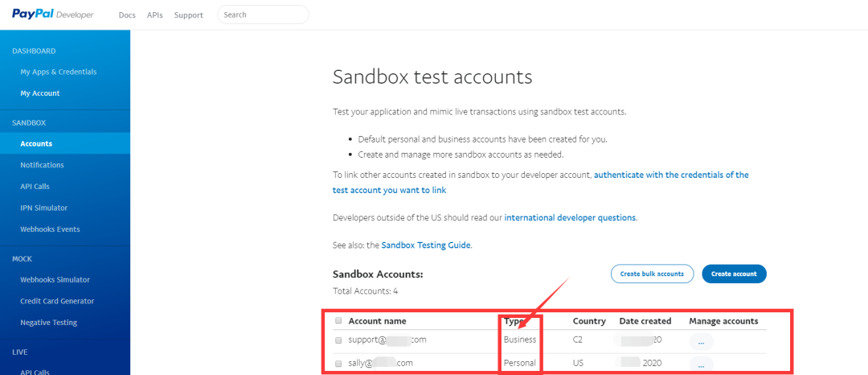Click Create account button
This screenshot has height=375, width=868.
click(x=734, y=274)
